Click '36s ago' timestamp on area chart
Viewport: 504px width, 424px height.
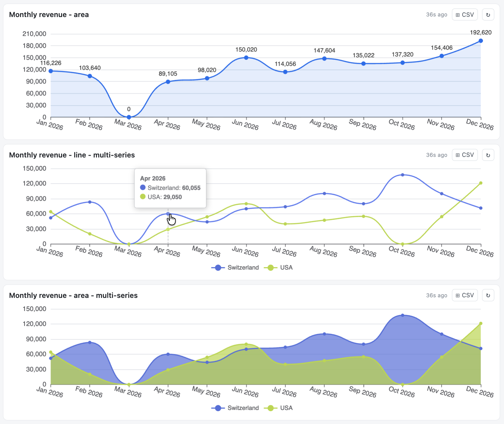[436, 15]
